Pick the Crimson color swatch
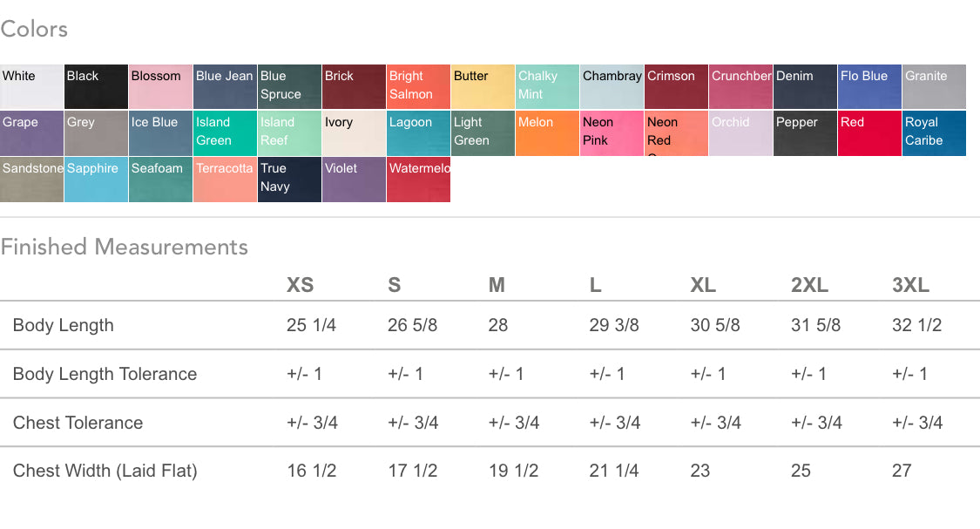 [676, 87]
